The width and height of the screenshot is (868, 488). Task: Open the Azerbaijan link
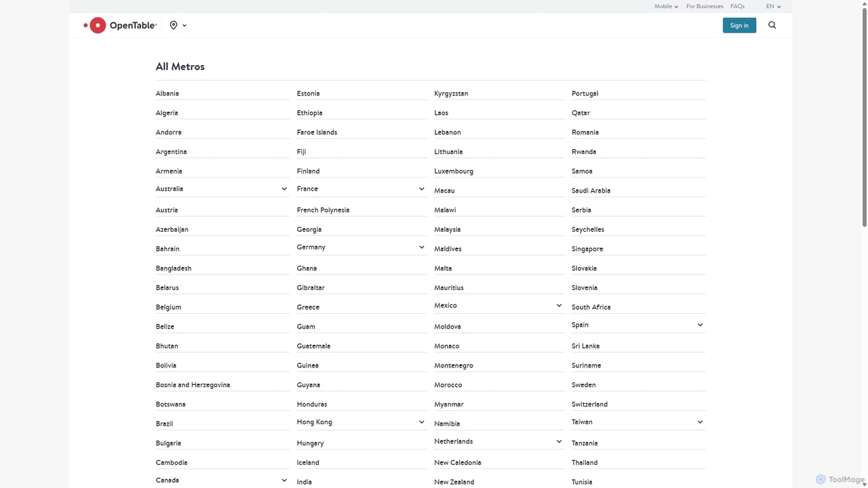[172, 230]
